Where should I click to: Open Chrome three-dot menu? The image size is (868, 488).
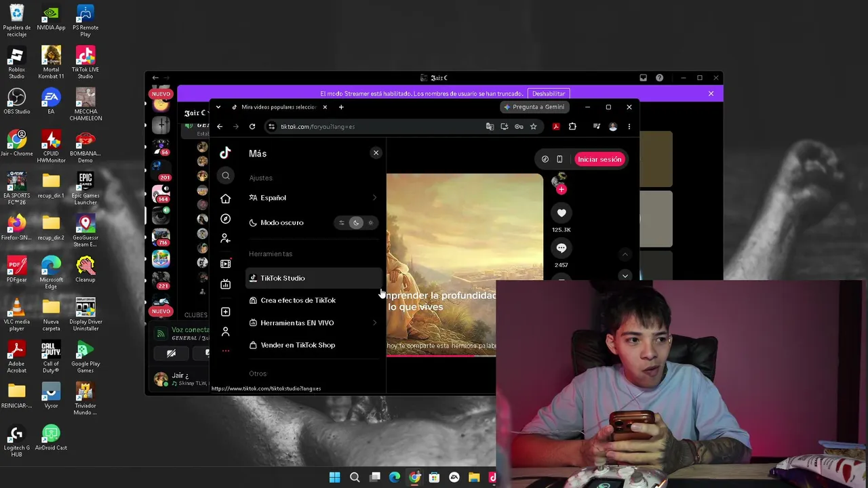(629, 127)
